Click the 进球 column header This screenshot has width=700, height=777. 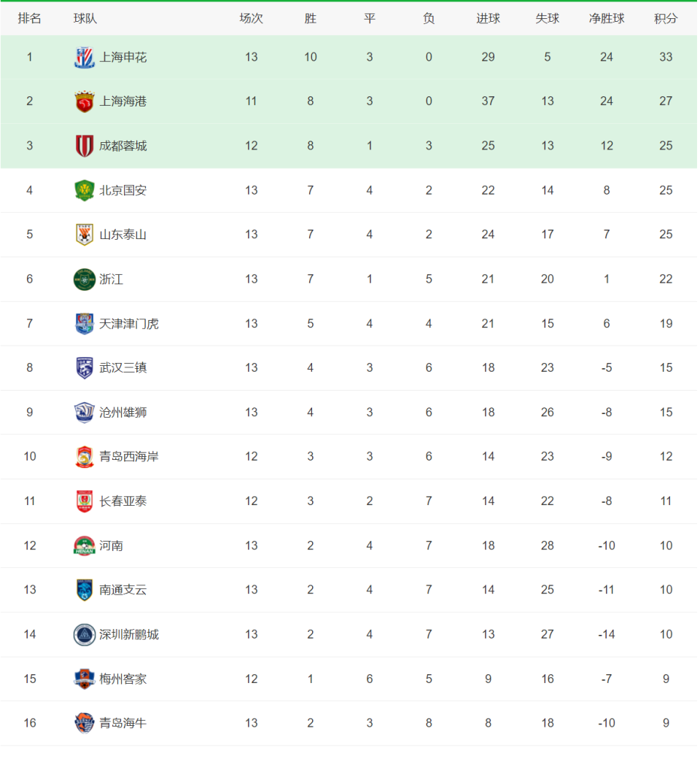pos(488,19)
